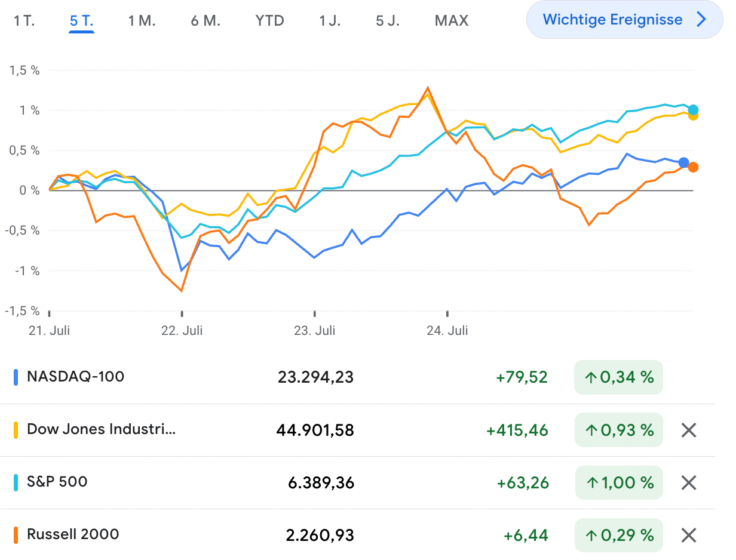Click the 21. Juli date label on the axis
Viewport: 736px width, 560px height.
49,330
